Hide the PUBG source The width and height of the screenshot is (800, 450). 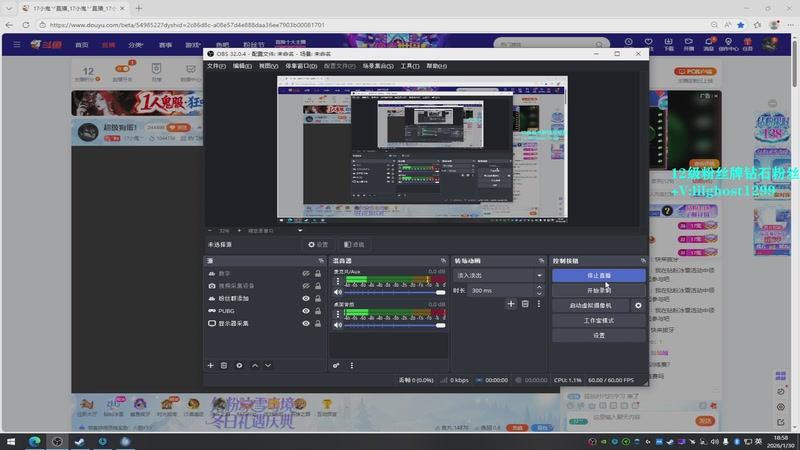306,311
